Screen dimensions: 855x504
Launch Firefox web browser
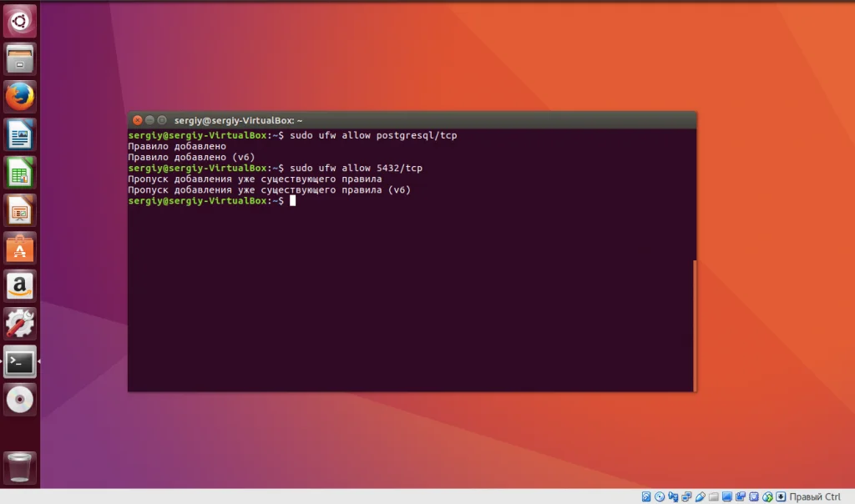click(x=20, y=97)
